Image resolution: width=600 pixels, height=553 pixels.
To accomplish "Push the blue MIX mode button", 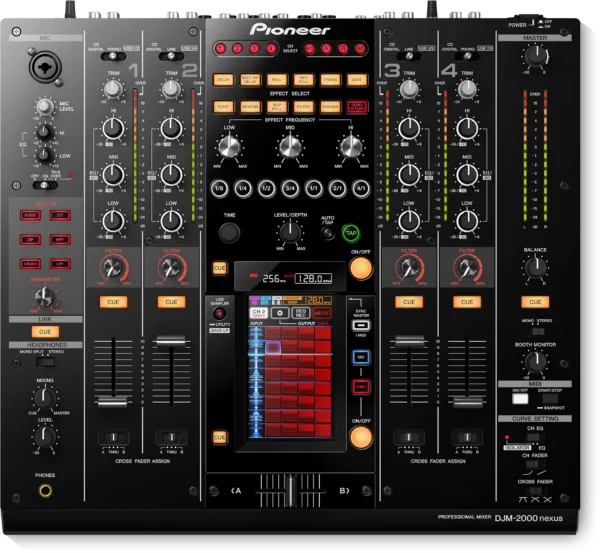I will [x=361, y=357].
